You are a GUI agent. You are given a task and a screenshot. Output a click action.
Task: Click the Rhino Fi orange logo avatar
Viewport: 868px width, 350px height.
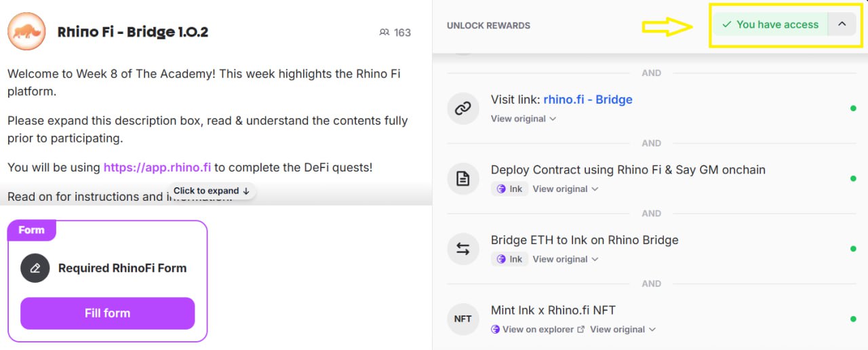(26, 31)
